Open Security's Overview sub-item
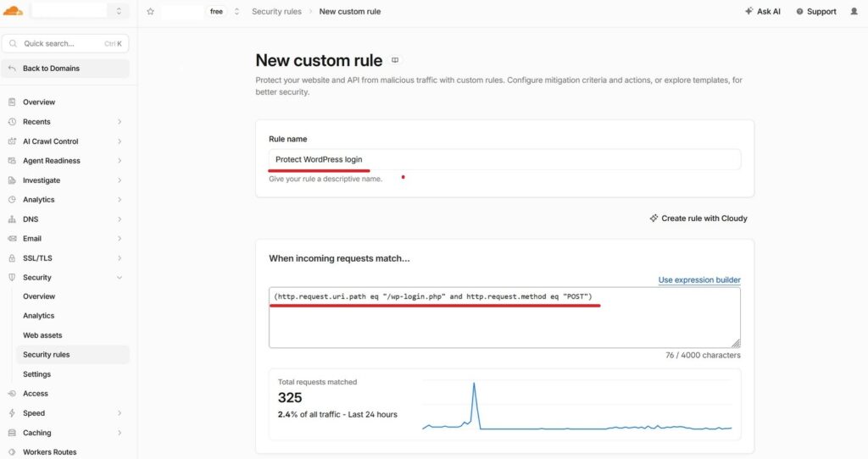The width and height of the screenshot is (868, 459). coord(39,296)
